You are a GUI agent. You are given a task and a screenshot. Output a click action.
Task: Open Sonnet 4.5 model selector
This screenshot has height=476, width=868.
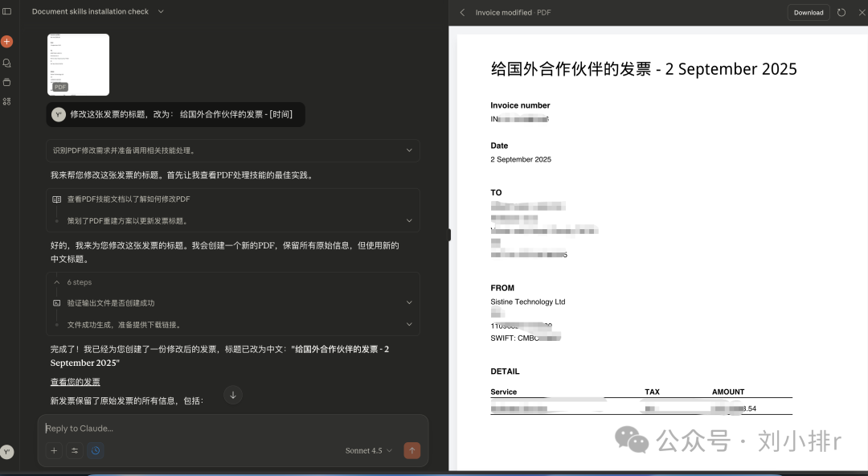(369, 450)
